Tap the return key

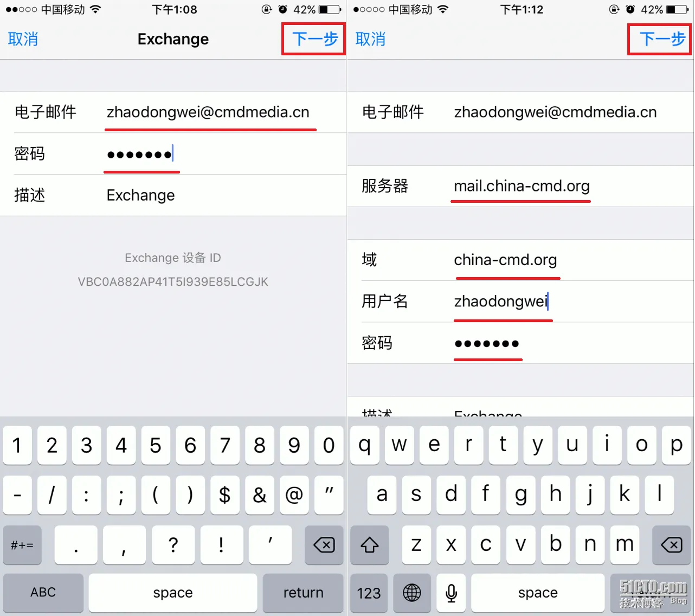click(303, 593)
